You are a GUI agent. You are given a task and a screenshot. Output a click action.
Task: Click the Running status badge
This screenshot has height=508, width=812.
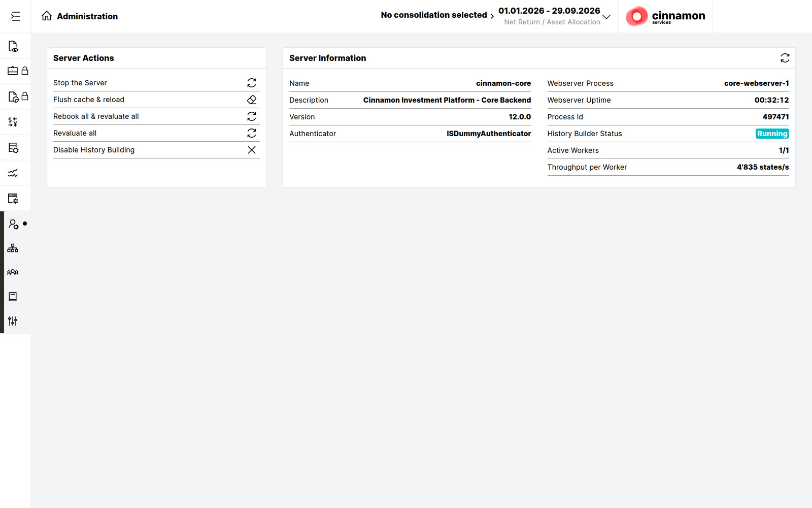pyautogui.click(x=772, y=134)
